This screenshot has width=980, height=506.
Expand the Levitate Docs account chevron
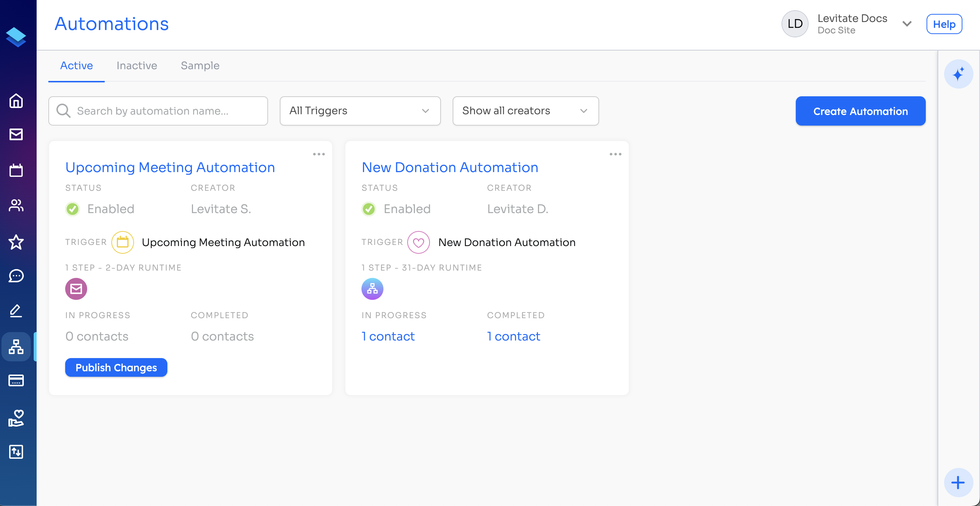(907, 23)
